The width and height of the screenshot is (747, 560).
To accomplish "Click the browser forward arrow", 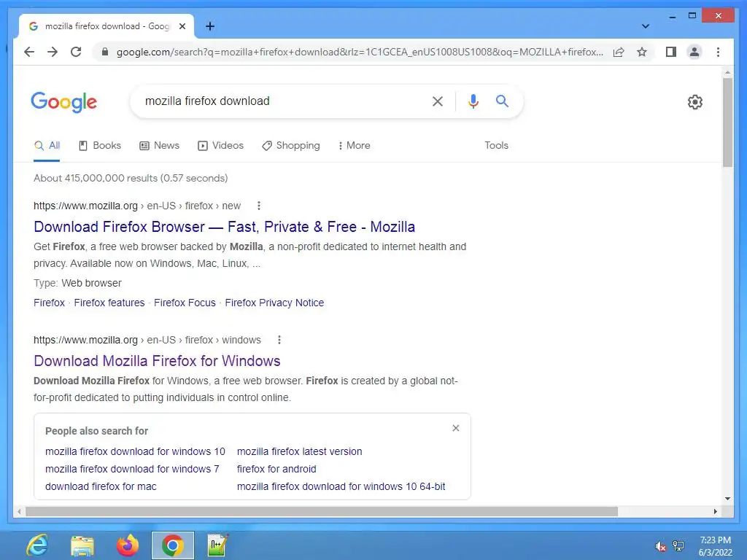I will click(53, 52).
